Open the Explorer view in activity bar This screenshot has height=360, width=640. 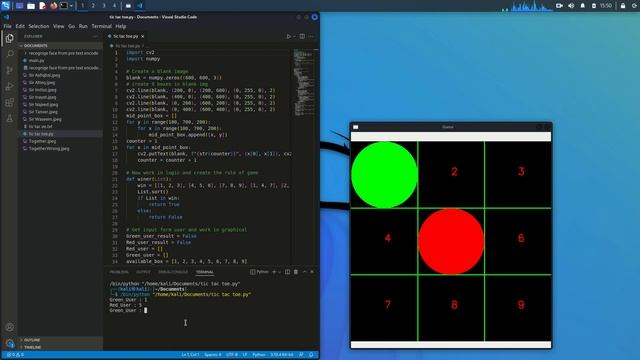pos(9,38)
